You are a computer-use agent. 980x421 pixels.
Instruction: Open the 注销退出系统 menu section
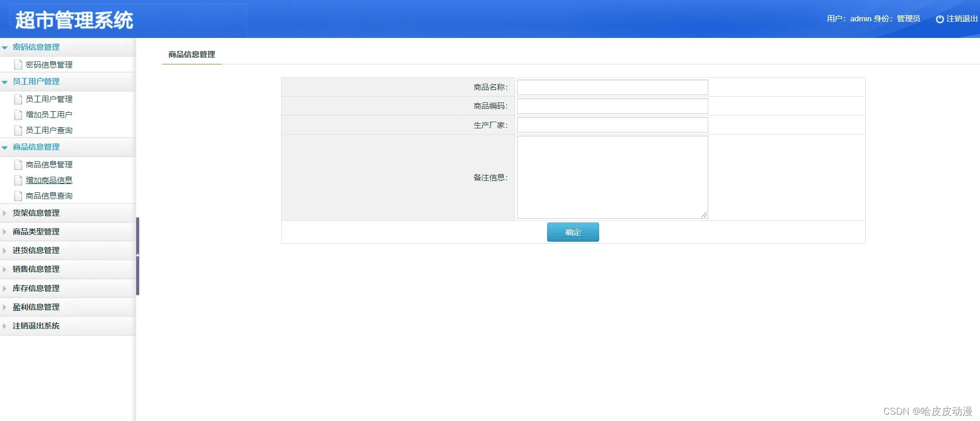click(68, 326)
